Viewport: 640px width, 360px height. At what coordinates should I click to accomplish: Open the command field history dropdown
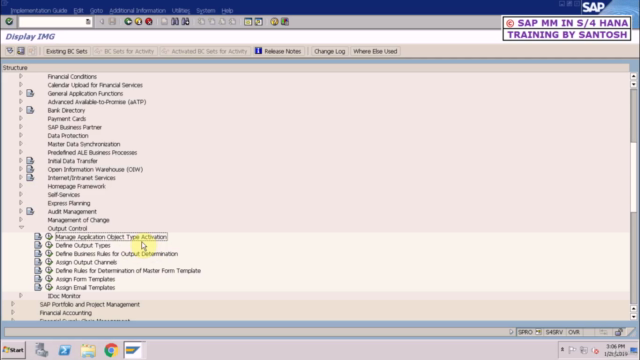point(88,22)
